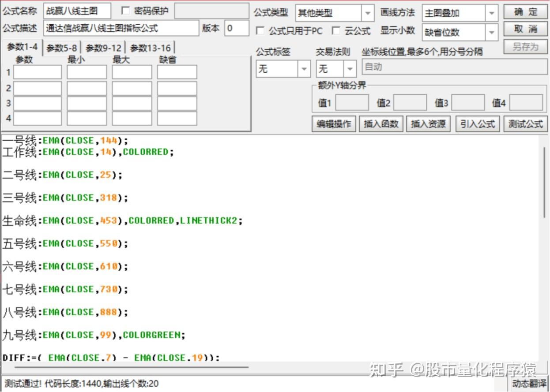The height and width of the screenshot is (392, 550).
Task: Click the 插入资源 button
Action: pos(428,124)
